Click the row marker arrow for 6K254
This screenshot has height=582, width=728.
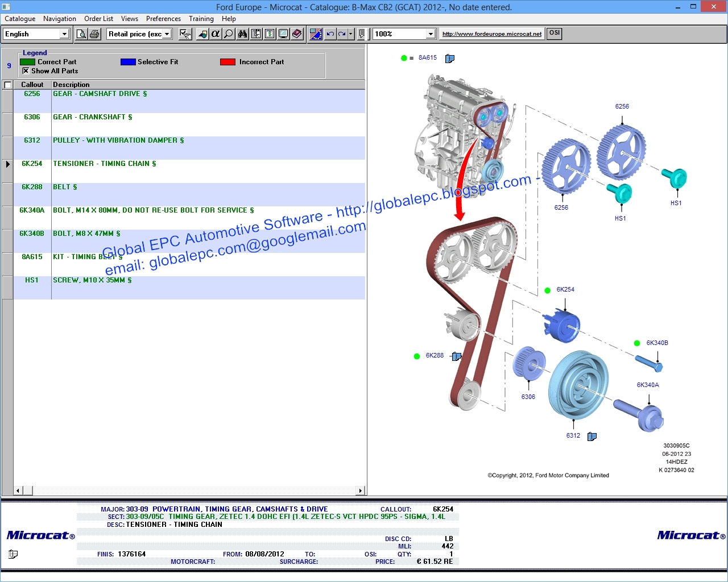click(8, 164)
